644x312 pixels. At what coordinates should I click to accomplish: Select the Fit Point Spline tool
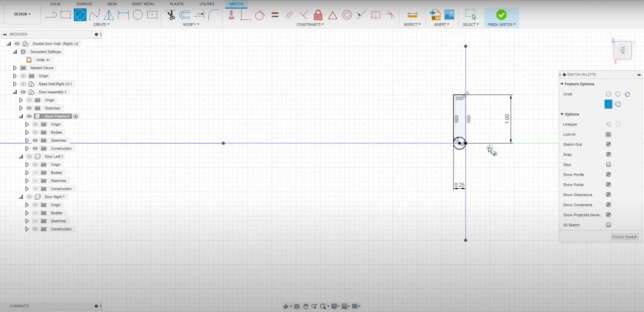pyautogui.click(x=95, y=15)
